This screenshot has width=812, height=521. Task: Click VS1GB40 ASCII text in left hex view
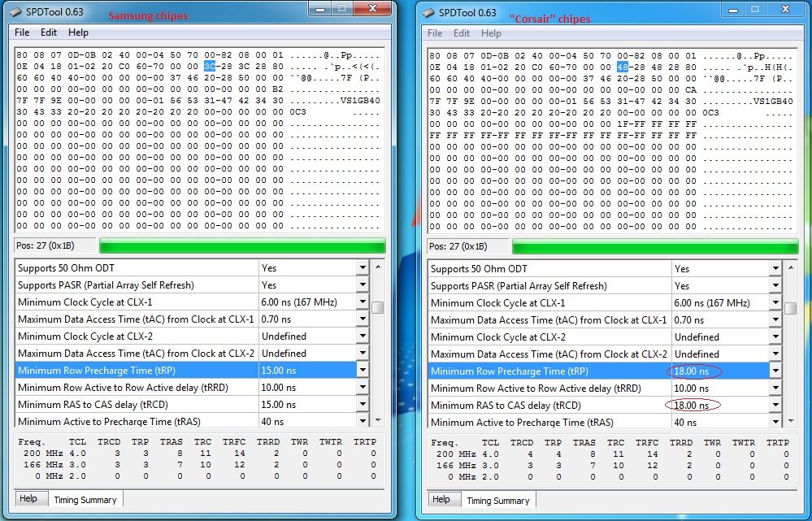coord(360,101)
